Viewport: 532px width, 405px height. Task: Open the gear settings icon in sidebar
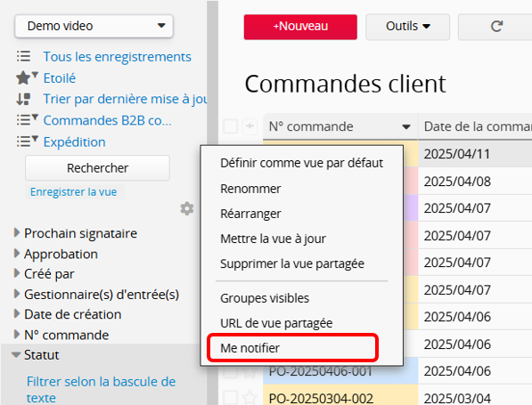pos(187,209)
